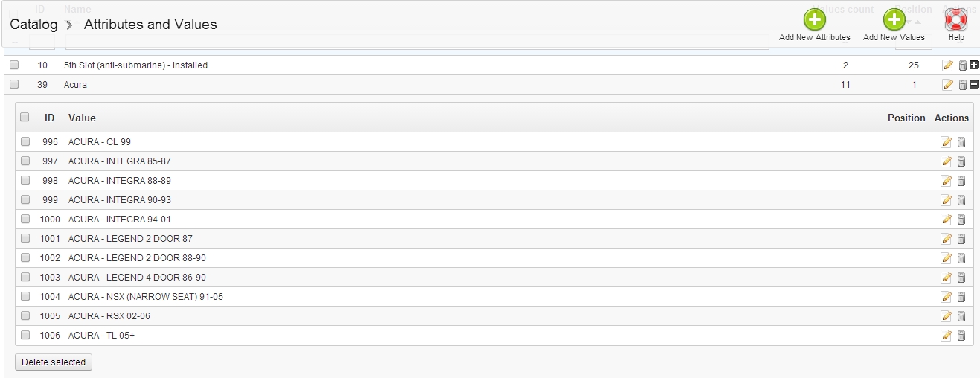980x378 pixels.
Task: Select all values via header checkbox
Action: coord(25,117)
